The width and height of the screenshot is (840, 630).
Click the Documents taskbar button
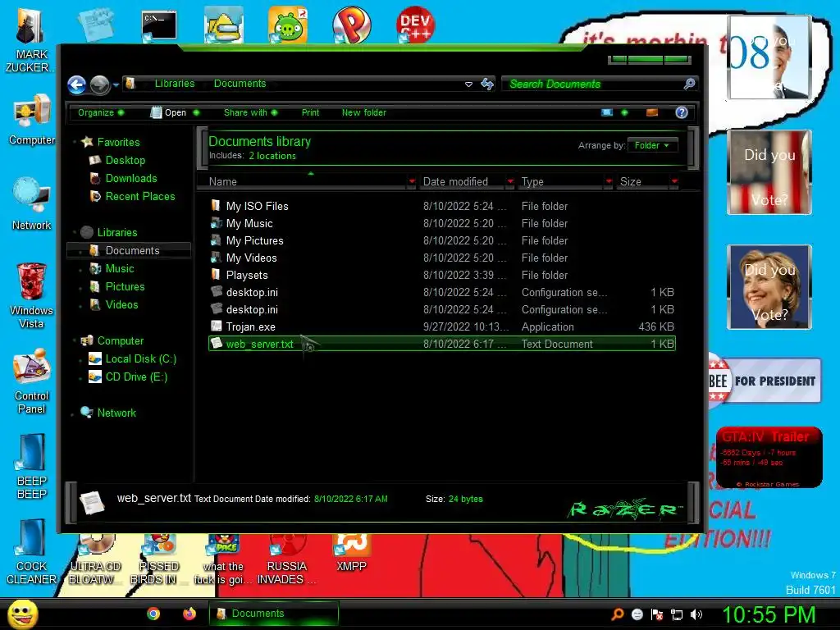[x=274, y=614]
